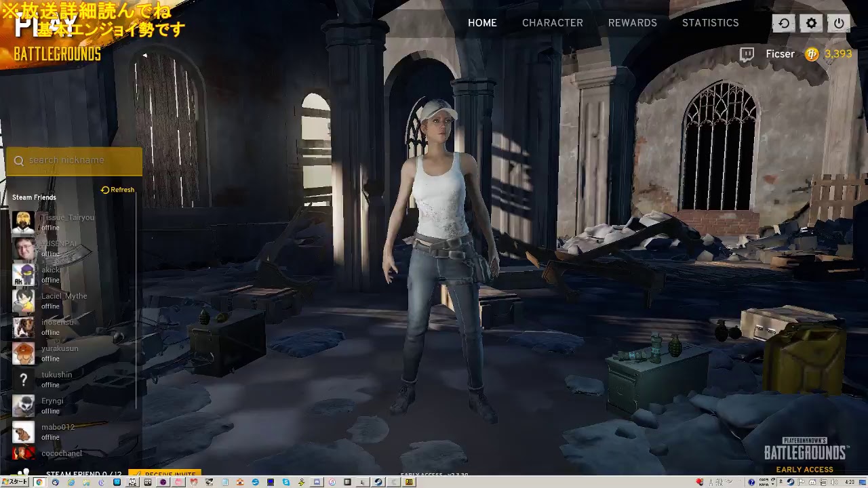Click the magnifier search icon
This screenshot has width=868, height=488.
point(18,161)
